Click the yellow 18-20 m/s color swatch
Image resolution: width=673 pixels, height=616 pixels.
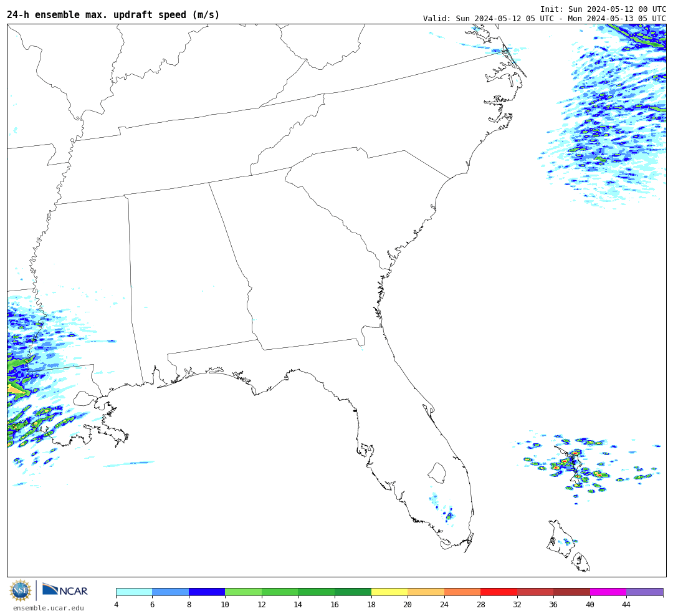click(x=389, y=592)
